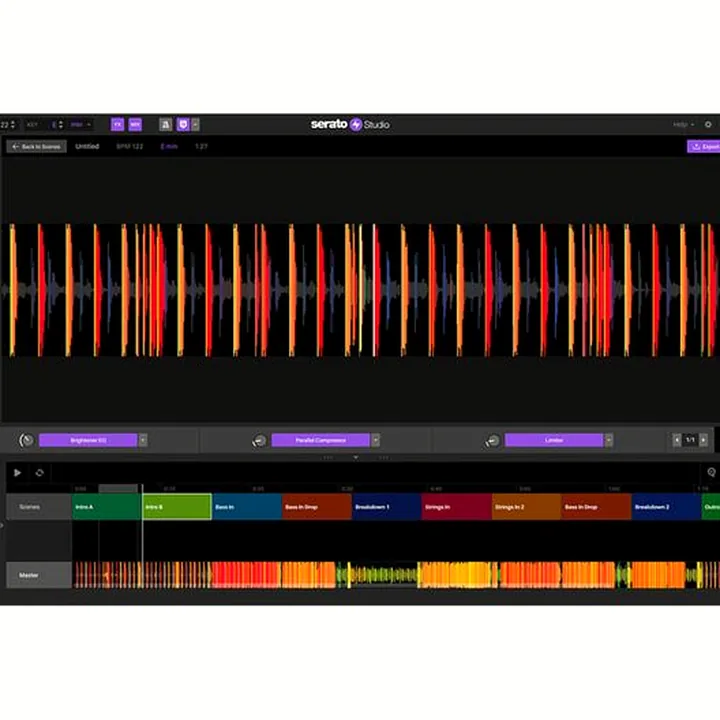
Task: Select the Strings In scene block
Action: (x=456, y=507)
